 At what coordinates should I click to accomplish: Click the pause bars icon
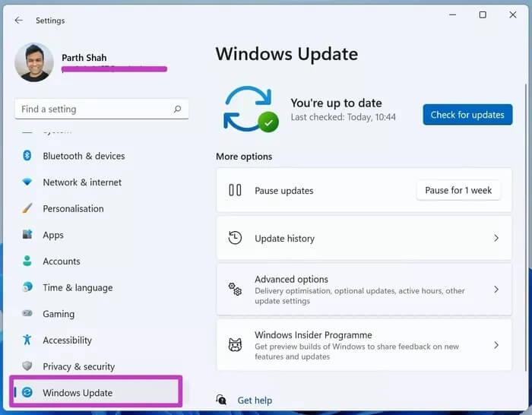click(235, 190)
